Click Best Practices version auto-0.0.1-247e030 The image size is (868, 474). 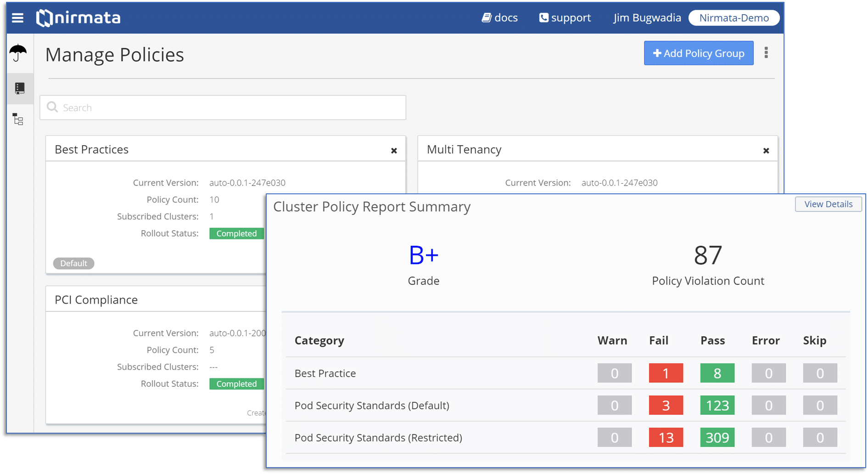point(247,183)
